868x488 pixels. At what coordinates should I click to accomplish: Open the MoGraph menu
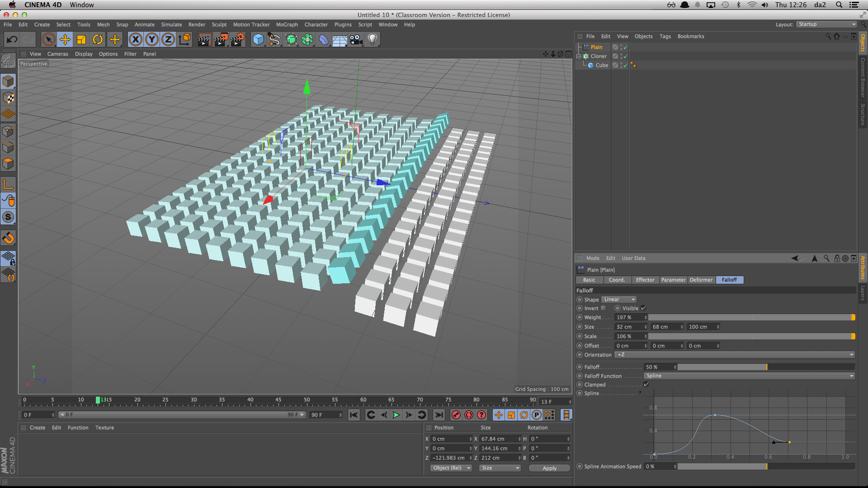(x=287, y=24)
